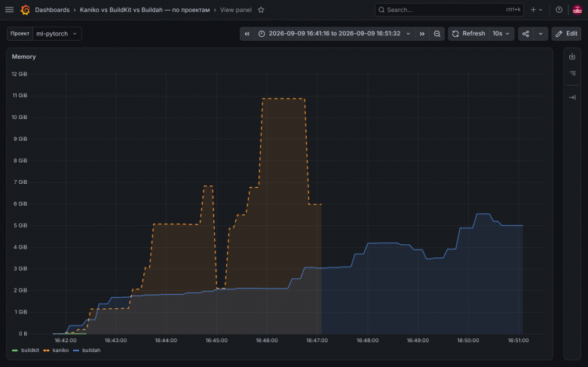Click the blue buildah color swatch
This screenshot has height=367, width=588.
[x=76, y=350]
